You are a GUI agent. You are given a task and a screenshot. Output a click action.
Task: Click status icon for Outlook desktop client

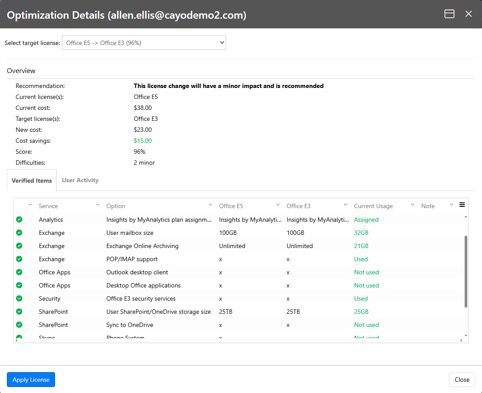tap(19, 272)
